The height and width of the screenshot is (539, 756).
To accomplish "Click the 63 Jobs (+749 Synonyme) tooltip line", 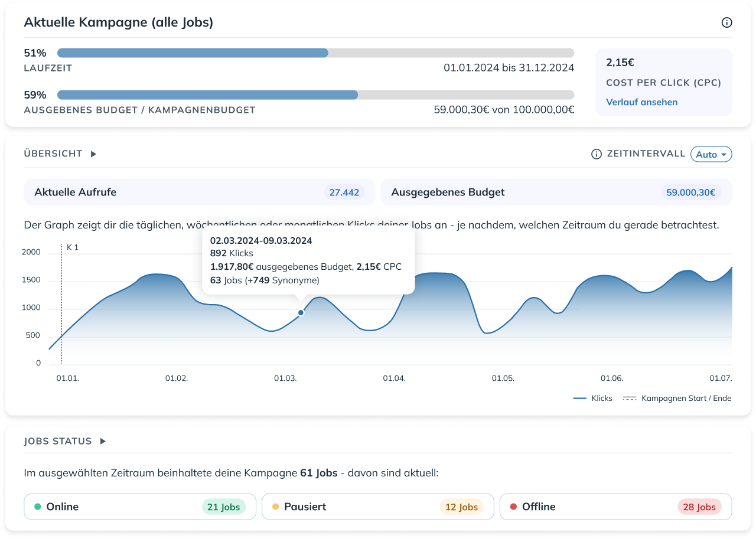I will pos(265,280).
